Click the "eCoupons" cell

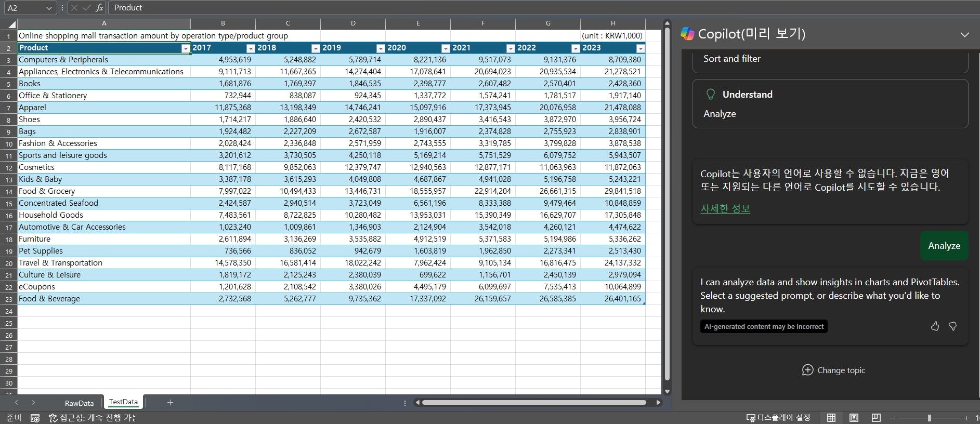point(104,287)
